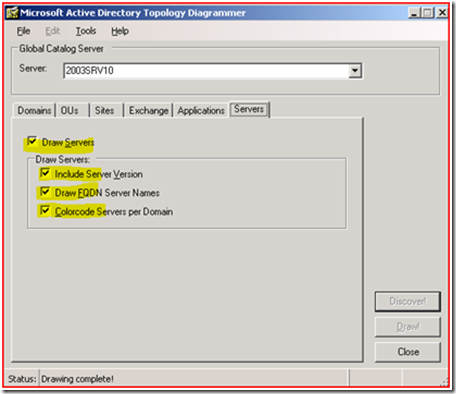456x394 pixels.
Task: Open the File menu
Action: (x=23, y=31)
